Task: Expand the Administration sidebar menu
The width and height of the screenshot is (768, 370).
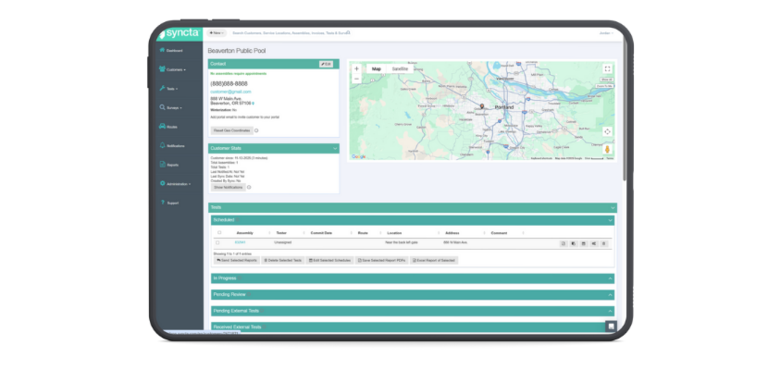Action: (175, 184)
